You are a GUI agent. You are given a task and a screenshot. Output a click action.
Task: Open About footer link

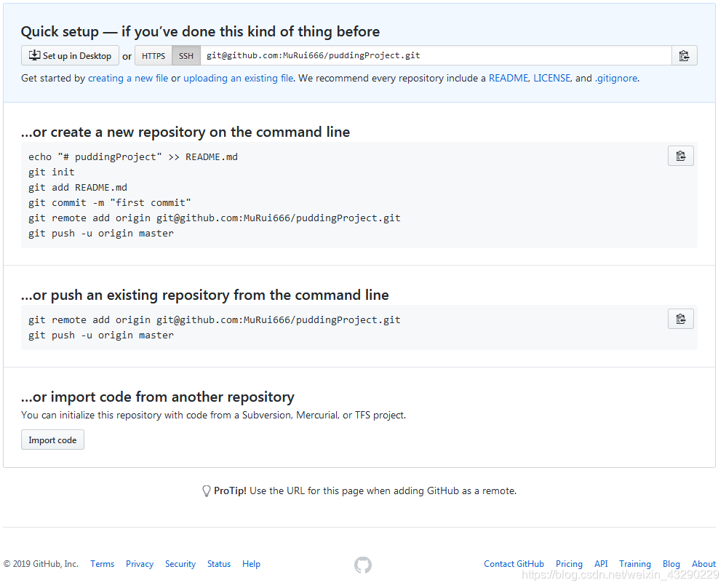703,564
